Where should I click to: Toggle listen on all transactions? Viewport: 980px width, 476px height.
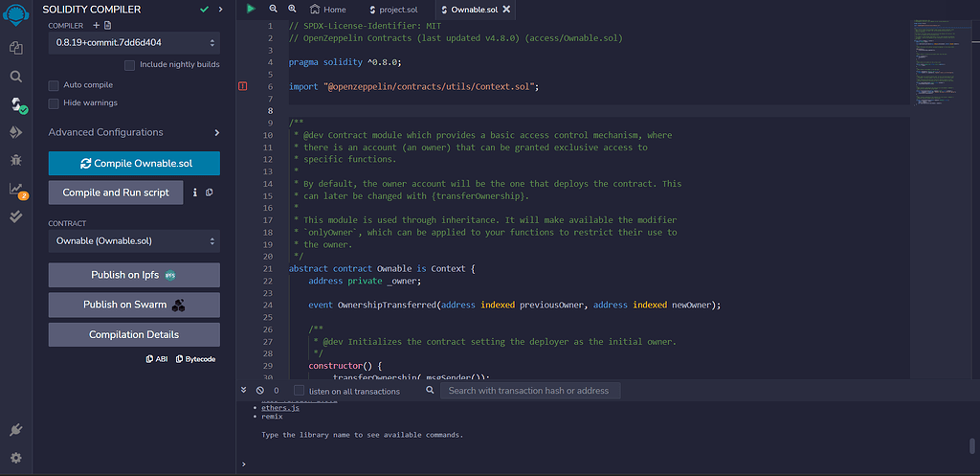pos(300,391)
